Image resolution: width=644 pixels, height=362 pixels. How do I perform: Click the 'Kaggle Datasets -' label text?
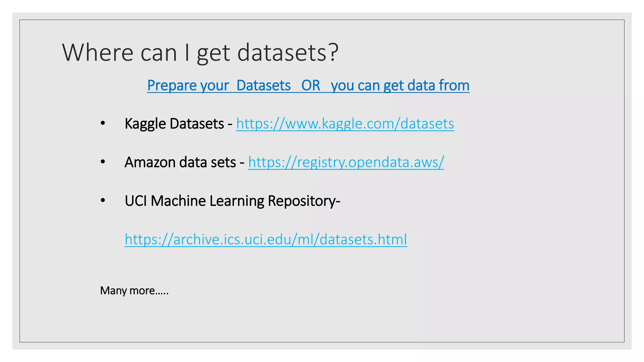pyautogui.click(x=178, y=124)
